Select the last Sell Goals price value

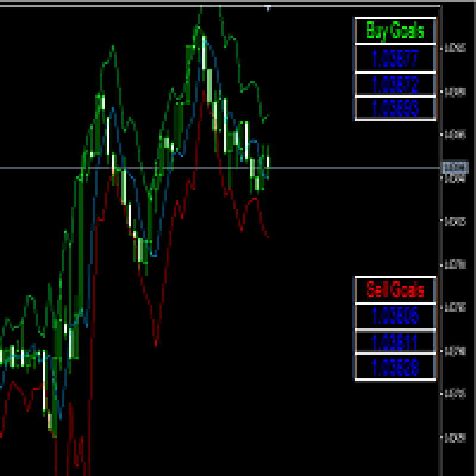pos(395,367)
